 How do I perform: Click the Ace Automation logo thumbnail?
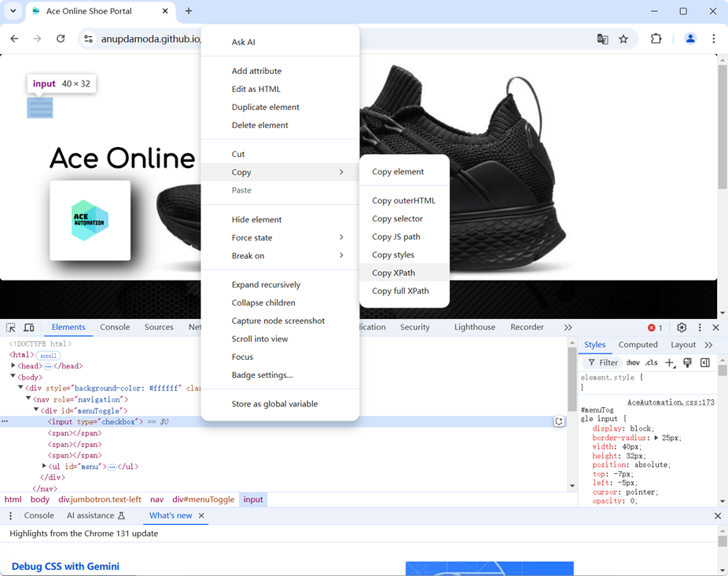tap(90, 221)
